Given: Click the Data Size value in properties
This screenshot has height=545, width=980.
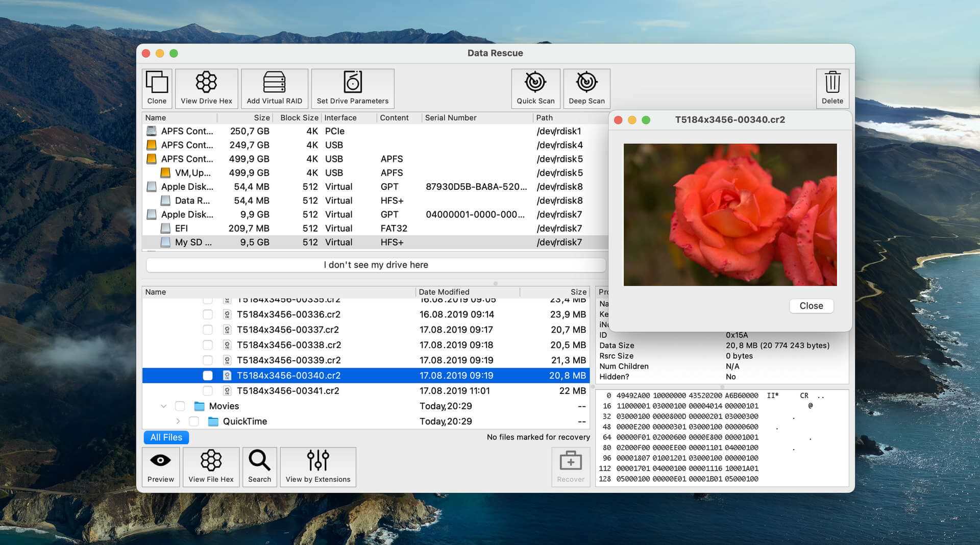Looking at the screenshot, I should (777, 345).
